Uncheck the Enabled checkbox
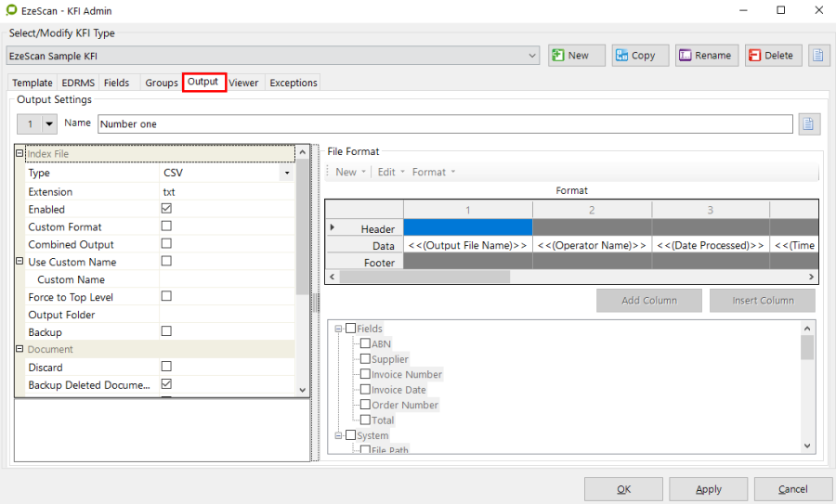 pyautogui.click(x=166, y=209)
